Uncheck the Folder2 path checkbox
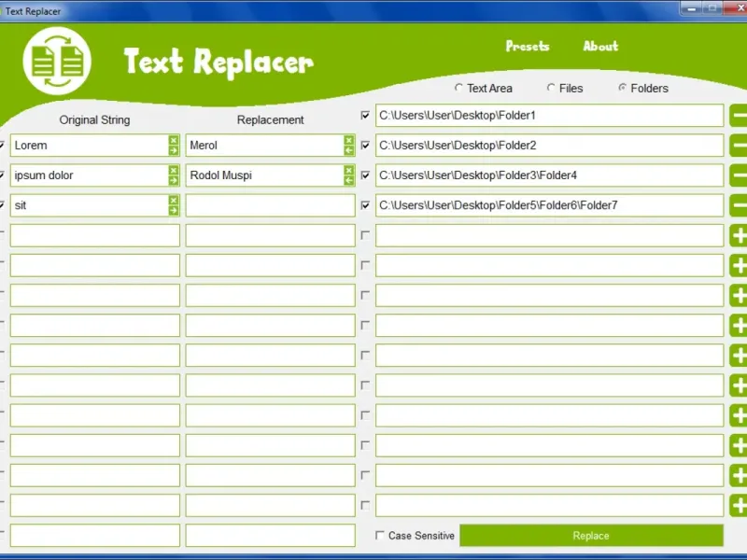 (x=365, y=146)
